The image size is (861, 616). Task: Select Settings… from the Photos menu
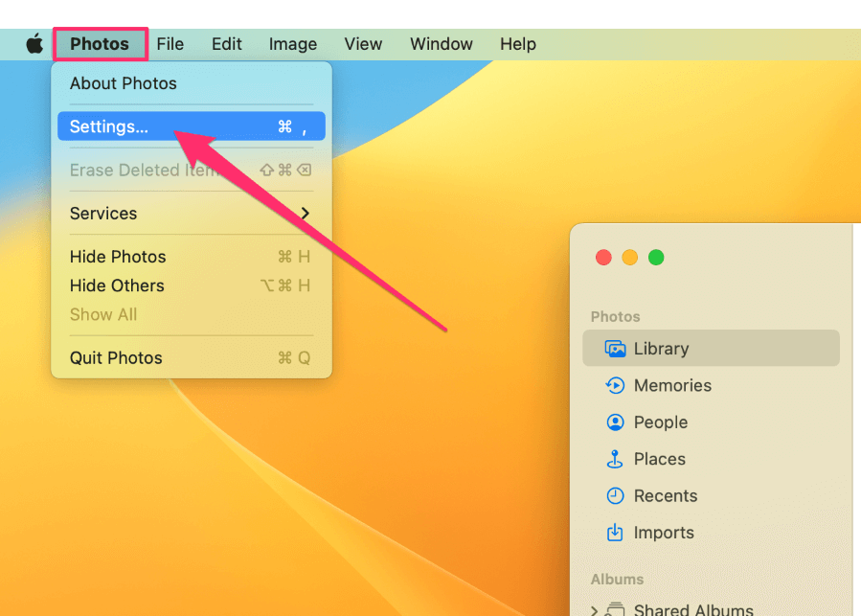tap(192, 126)
